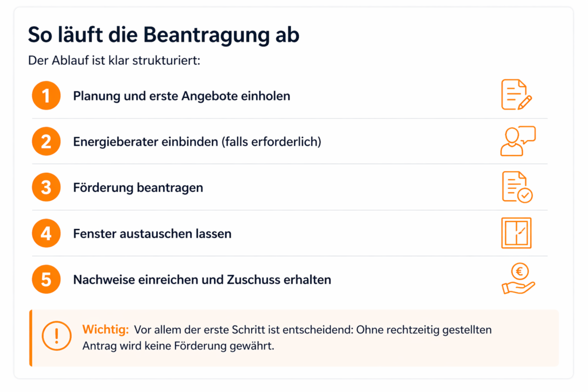Click the orange step 4 circle
This screenshot has width=588, height=392.
47,234
